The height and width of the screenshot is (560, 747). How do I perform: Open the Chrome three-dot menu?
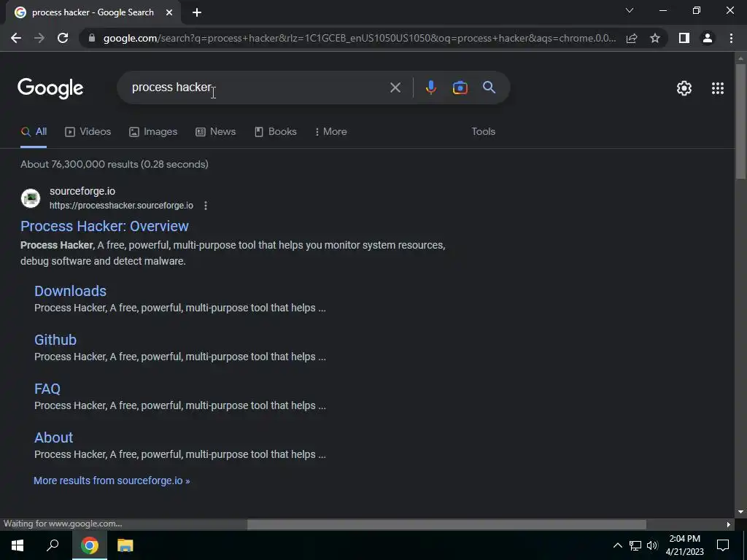point(731,38)
